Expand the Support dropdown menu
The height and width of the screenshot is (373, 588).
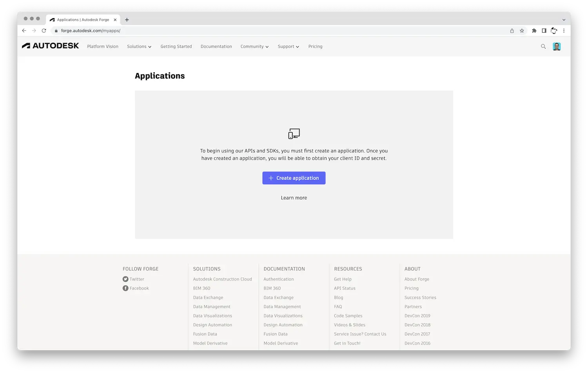click(x=289, y=46)
